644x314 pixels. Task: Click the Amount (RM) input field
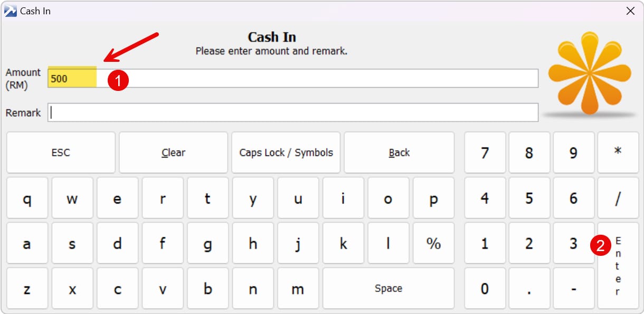[317, 78]
